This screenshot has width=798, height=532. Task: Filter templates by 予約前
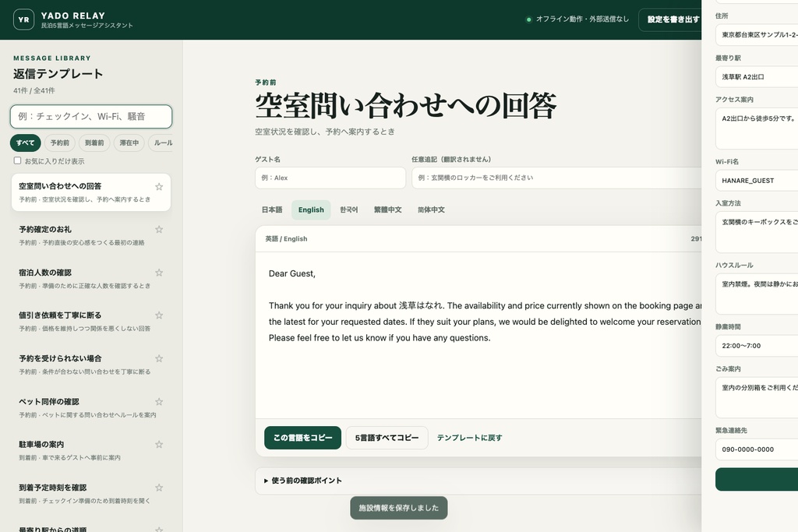pos(59,143)
